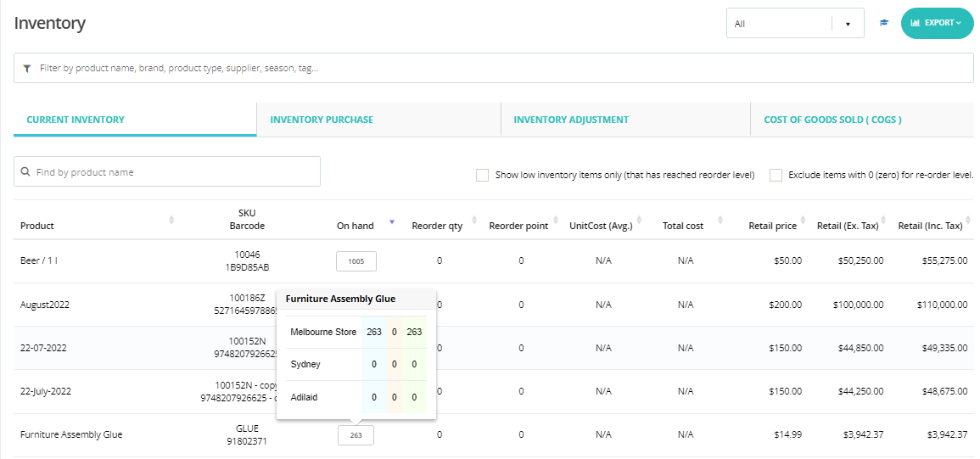
Task: Toggle Exclude items with 0 re-order level
Action: [x=776, y=175]
